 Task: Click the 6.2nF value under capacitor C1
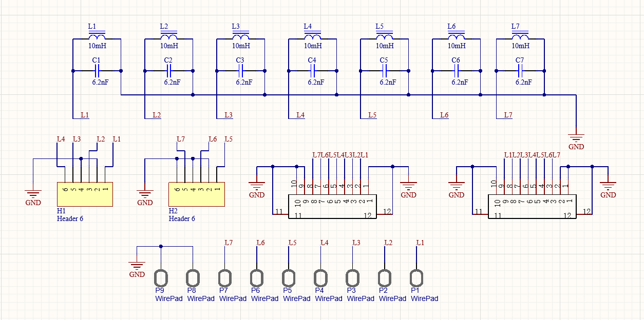tap(100, 82)
